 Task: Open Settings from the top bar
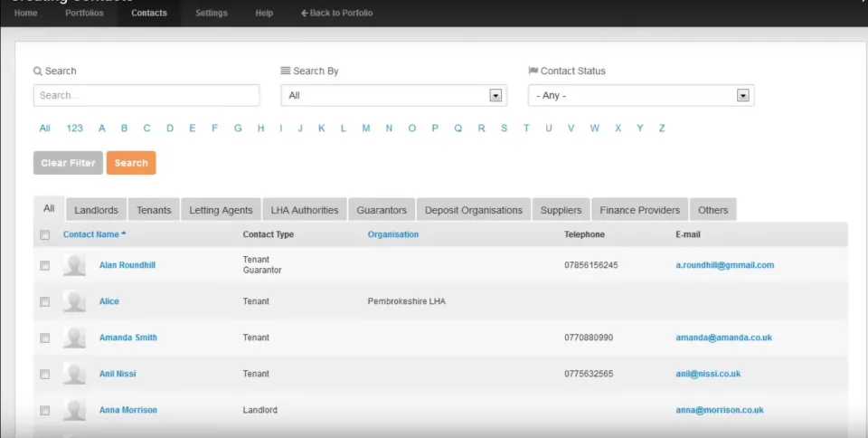pos(212,13)
